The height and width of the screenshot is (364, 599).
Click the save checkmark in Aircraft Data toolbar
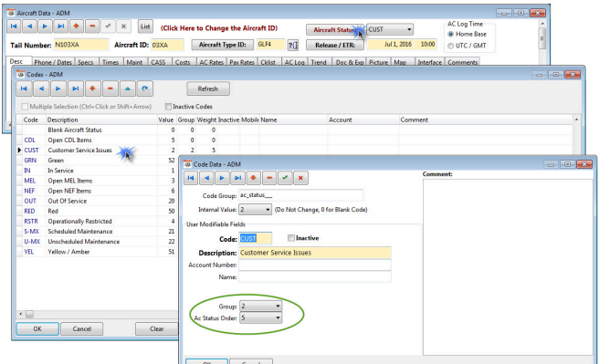(x=108, y=26)
